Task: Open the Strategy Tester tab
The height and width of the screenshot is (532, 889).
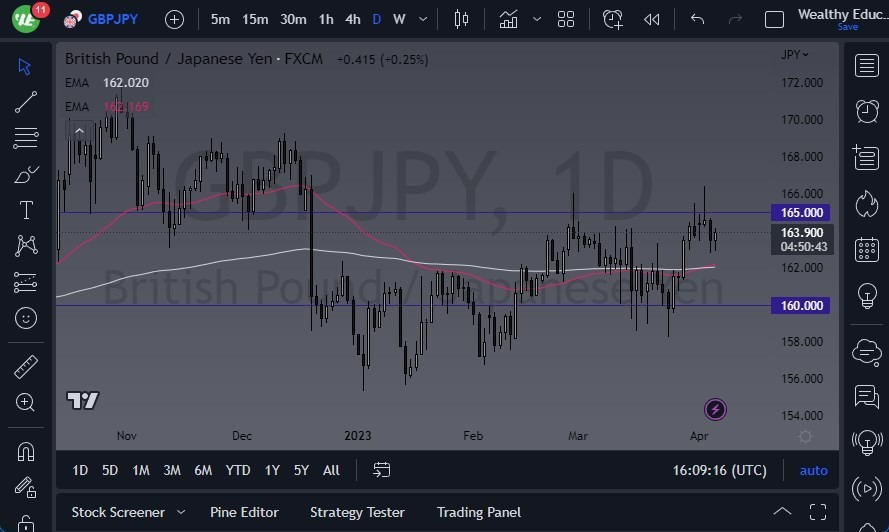Action: click(357, 512)
